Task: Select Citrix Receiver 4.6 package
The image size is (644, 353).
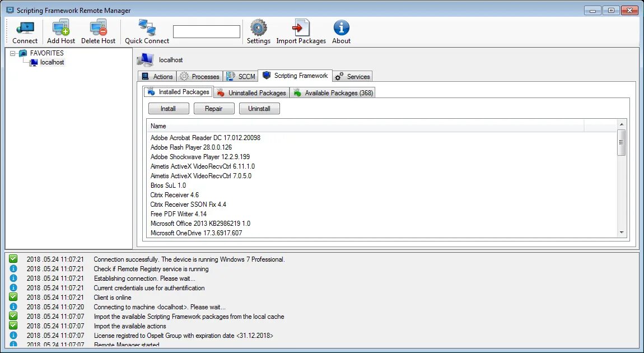Action: click(175, 195)
